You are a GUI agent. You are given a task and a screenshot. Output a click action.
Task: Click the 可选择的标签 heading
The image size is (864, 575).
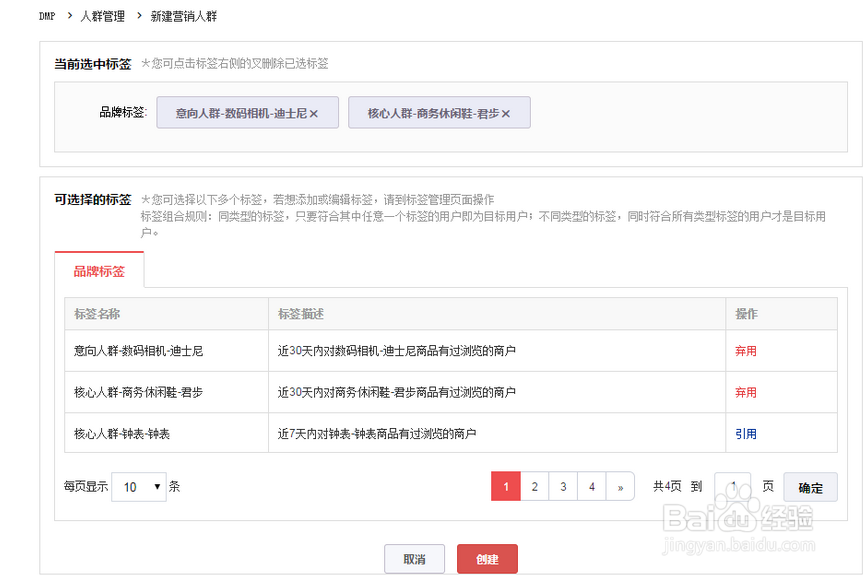coord(93,199)
